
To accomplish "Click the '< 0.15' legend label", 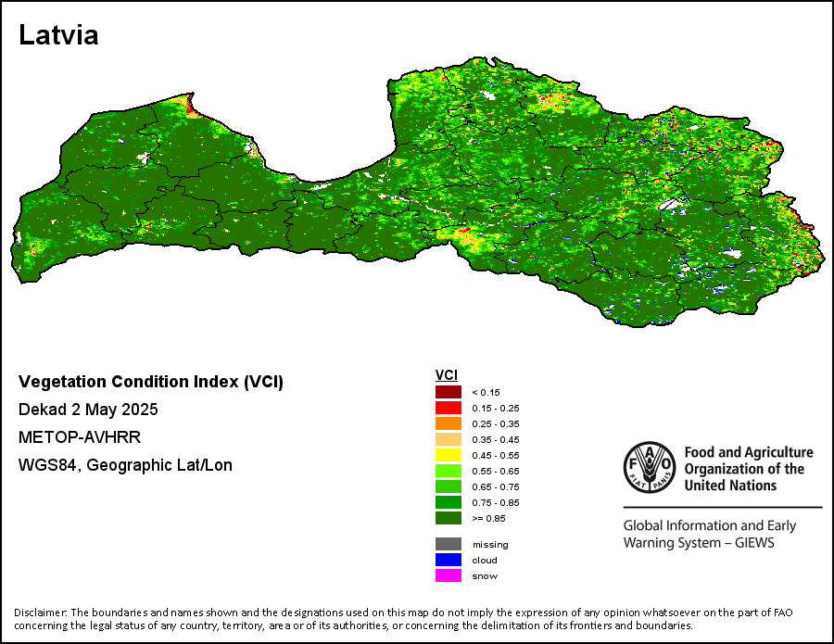I will [x=486, y=393].
